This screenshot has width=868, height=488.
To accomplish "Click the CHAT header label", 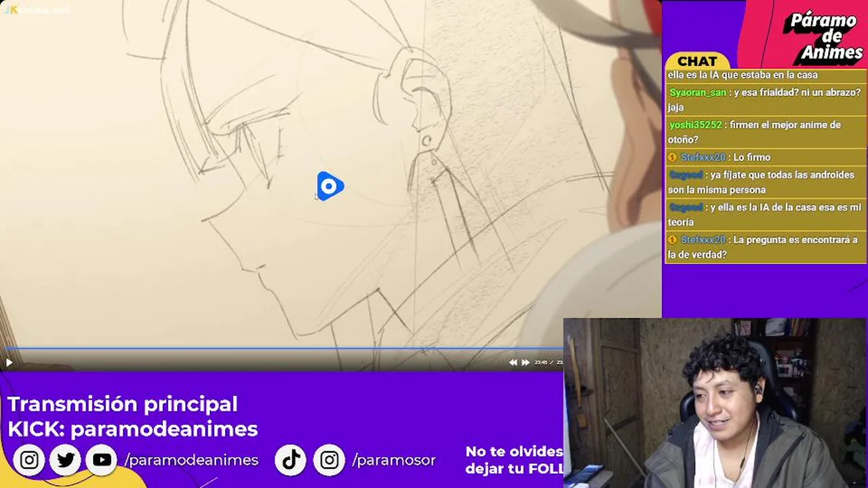I will pos(697,62).
